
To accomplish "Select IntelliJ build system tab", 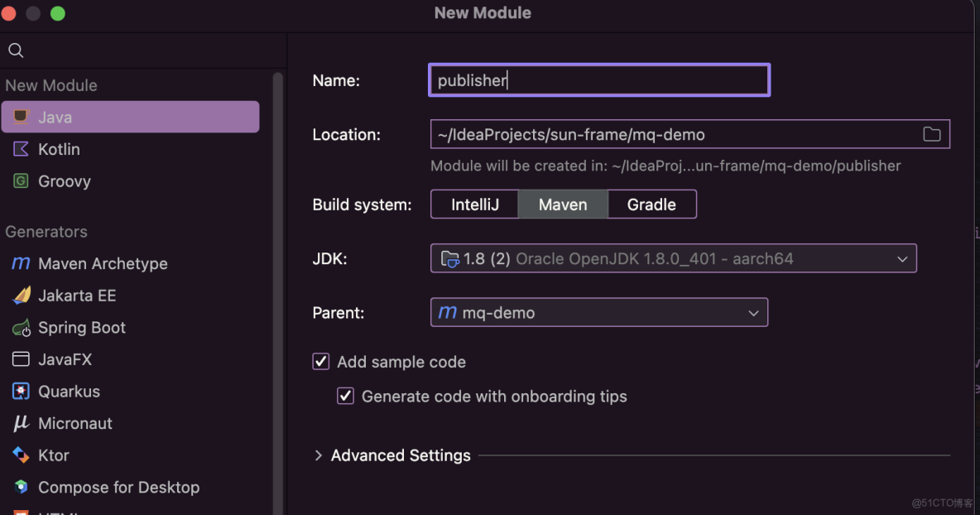I will click(475, 205).
